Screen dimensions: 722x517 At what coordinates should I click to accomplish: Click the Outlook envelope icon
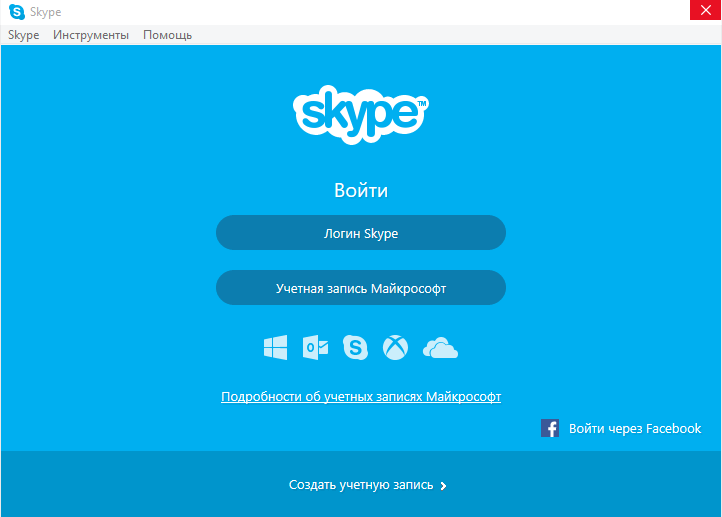click(315, 347)
